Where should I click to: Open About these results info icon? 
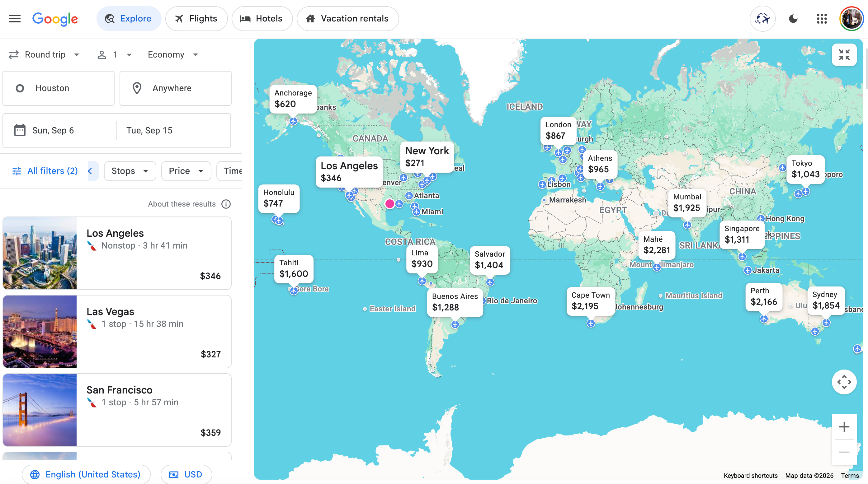pos(226,204)
